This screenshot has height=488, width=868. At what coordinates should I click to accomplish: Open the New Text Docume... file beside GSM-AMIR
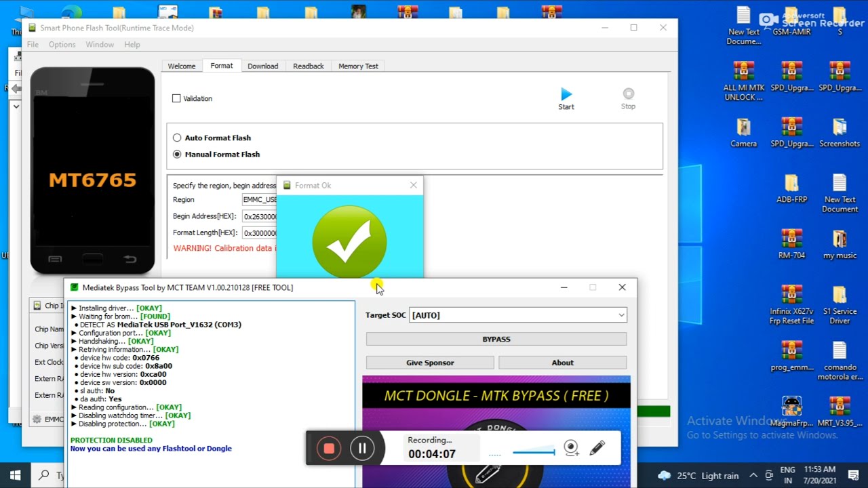pos(744,26)
